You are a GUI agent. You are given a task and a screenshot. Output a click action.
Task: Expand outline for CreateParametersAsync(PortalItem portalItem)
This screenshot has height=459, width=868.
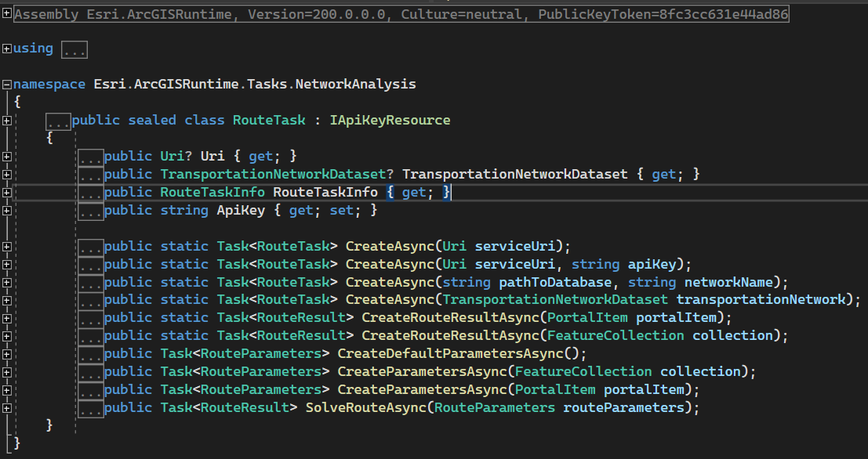(x=6, y=390)
